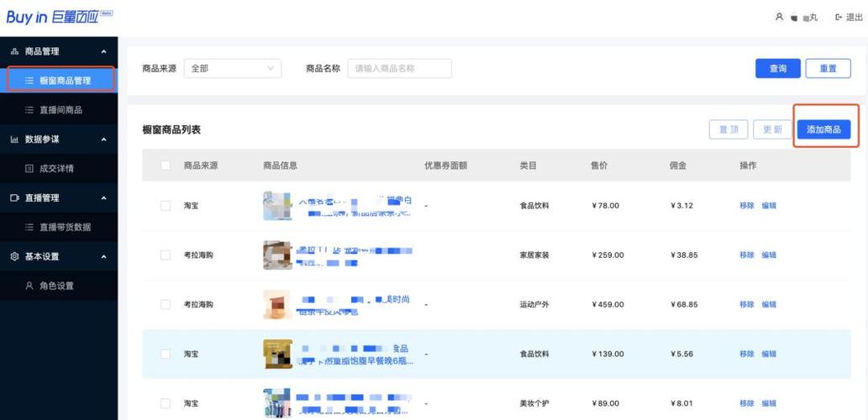
Task: Select the checkbox for the ¥259.00 考拉海购 item
Action: tap(165, 255)
